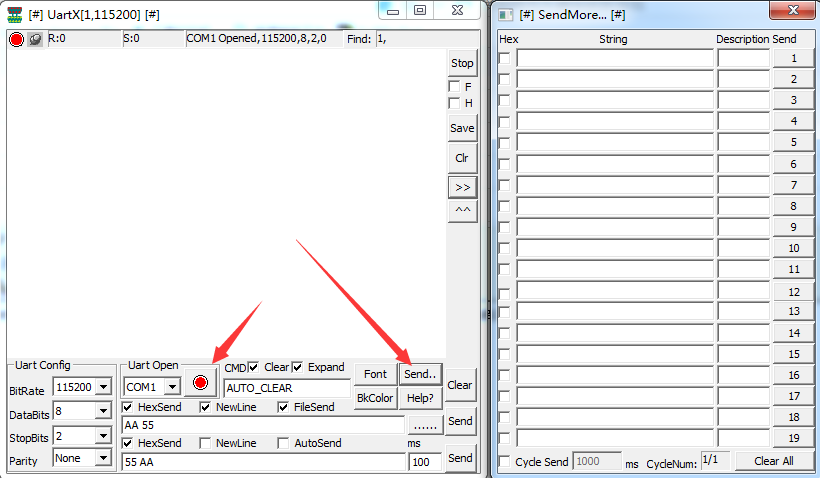This screenshot has height=478, width=820.
Task: Click send button 19 in SendMore
Action: pos(793,438)
